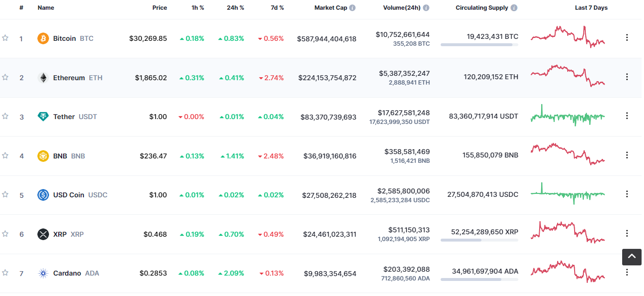Open the options menu on XRP row
644x296 pixels.
coord(627,234)
